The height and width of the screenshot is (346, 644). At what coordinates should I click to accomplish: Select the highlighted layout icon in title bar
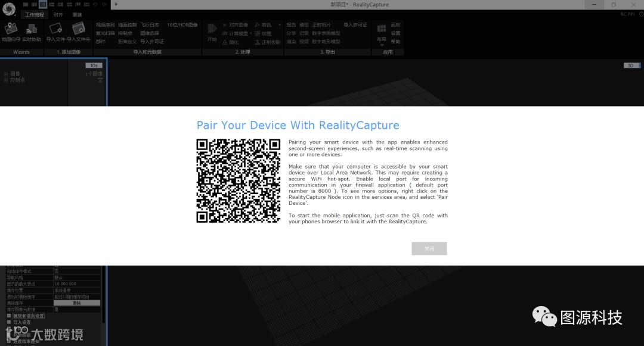point(43,5)
